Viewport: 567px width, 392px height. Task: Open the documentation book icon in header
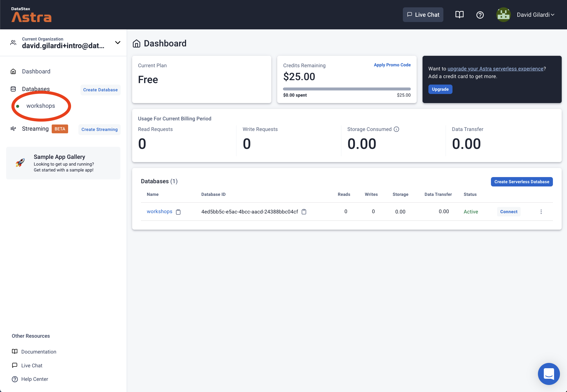pyautogui.click(x=459, y=15)
